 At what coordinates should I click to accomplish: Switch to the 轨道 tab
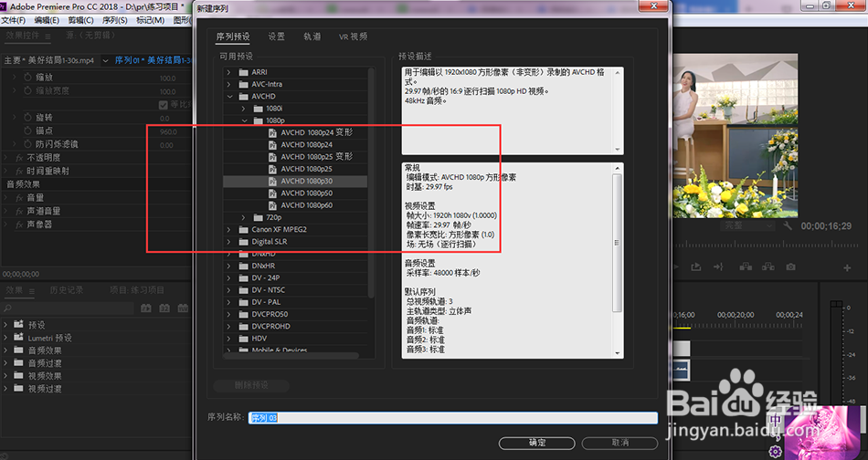coord(312,37)
